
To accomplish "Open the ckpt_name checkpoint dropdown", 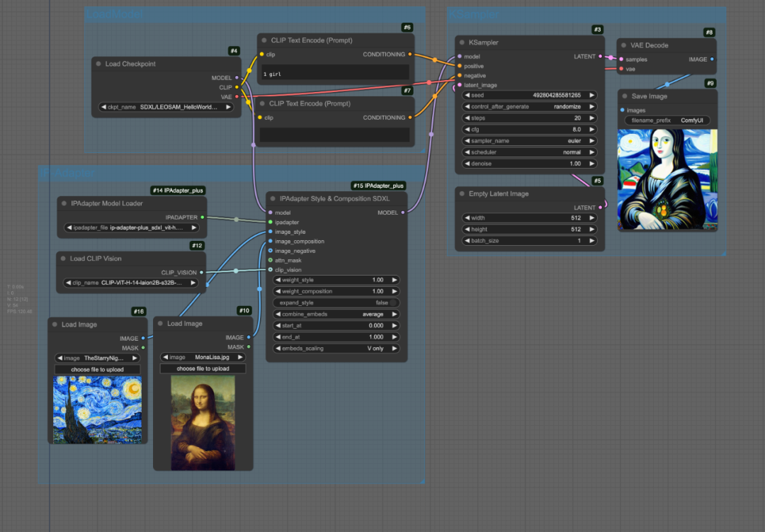I will (166, 107).
